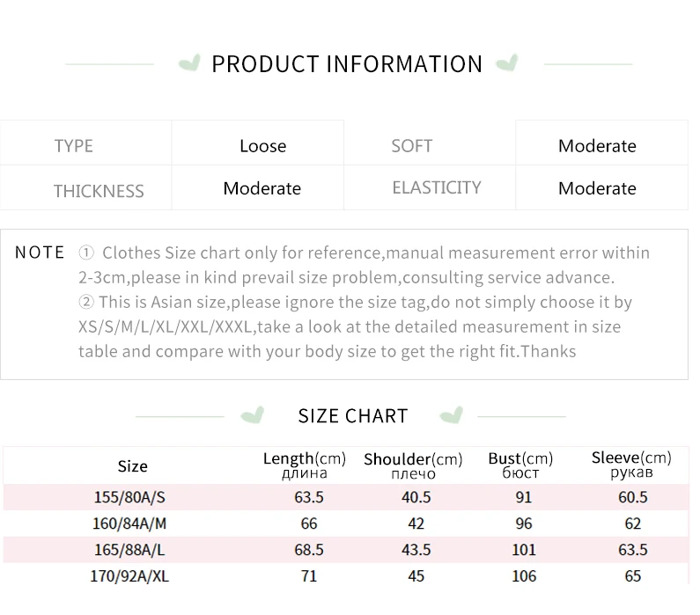Click the Bust(cm) column header
Screen dimensions: 700x615
(520, 465)
